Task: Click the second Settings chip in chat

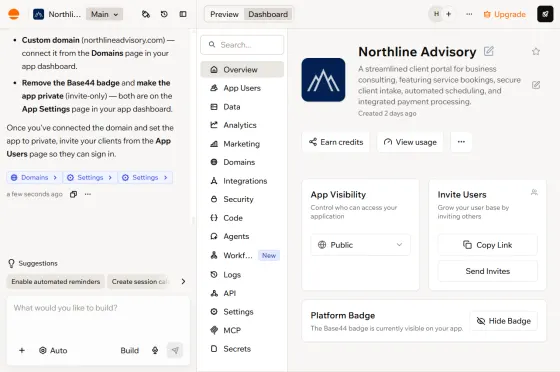Action: click(145, 177)
